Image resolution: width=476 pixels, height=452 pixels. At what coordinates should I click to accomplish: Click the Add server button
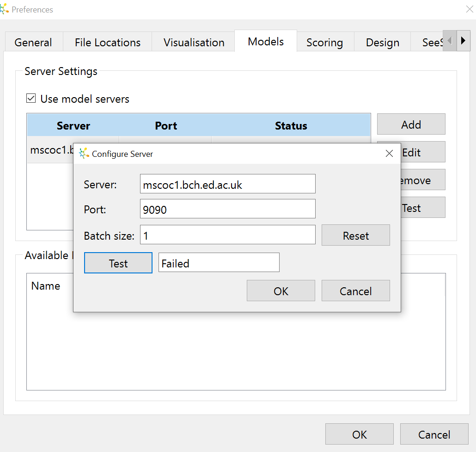[x=411, y=124]
